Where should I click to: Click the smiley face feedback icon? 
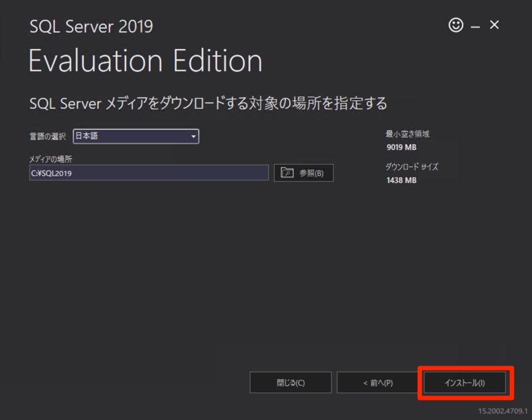coord(456,25)
